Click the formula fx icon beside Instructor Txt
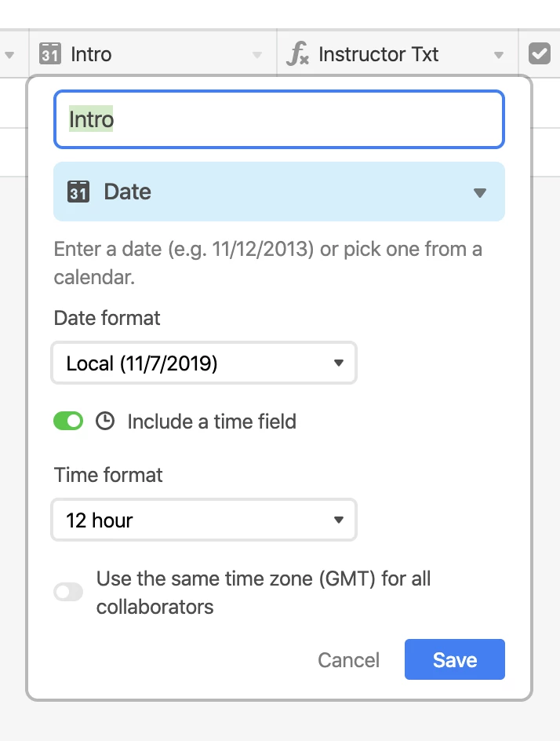560x741 pixels. pos(297,55)
